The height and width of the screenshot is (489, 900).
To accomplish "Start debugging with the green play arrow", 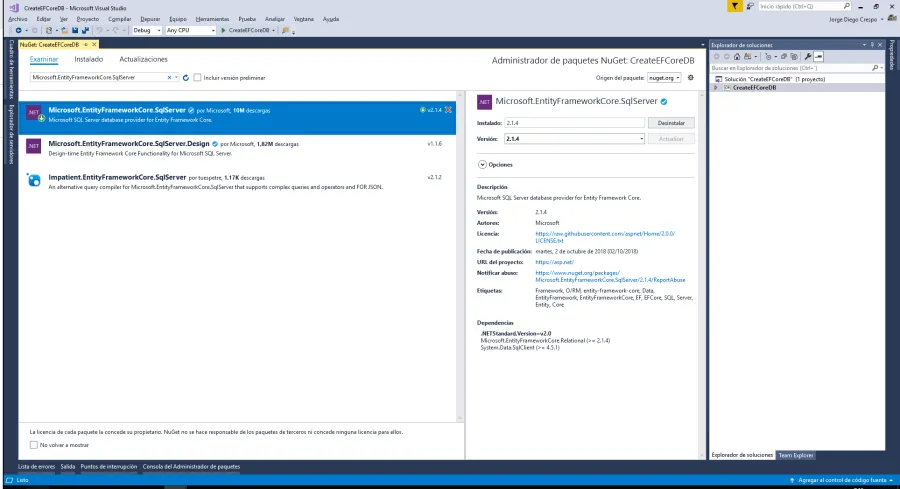I will tap(223, 30).
